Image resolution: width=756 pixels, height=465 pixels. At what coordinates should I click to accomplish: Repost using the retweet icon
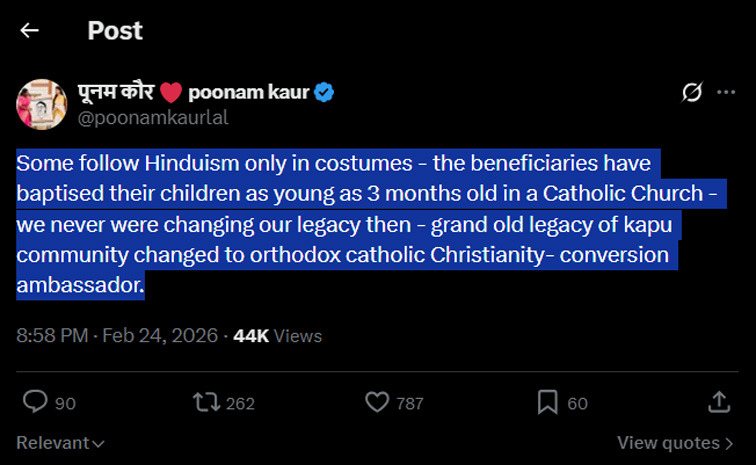[207, 402]
